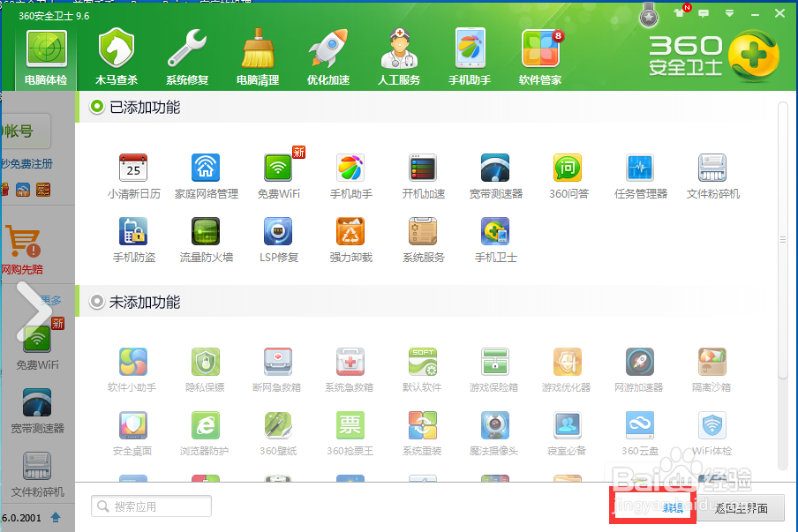Switch to 电脑体检 tab
The height and width of the screenshot is (532, 798).
pos(46,57)
